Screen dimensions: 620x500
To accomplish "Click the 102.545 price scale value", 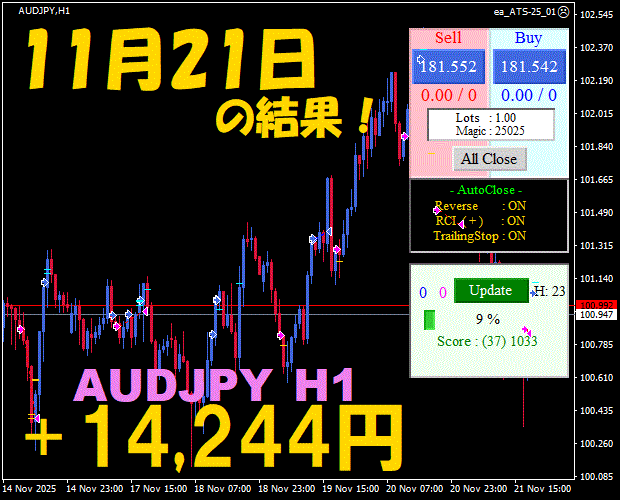I will pyautogui.click(x=596, y=15).
